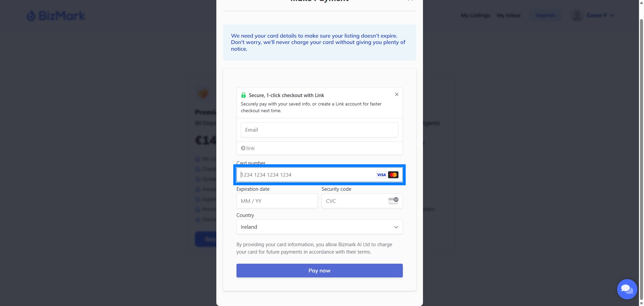This screenshot has width=644, height=306.
Task: Click the user avatar icon
Action: pyautogui.click(x=577, y=15)
